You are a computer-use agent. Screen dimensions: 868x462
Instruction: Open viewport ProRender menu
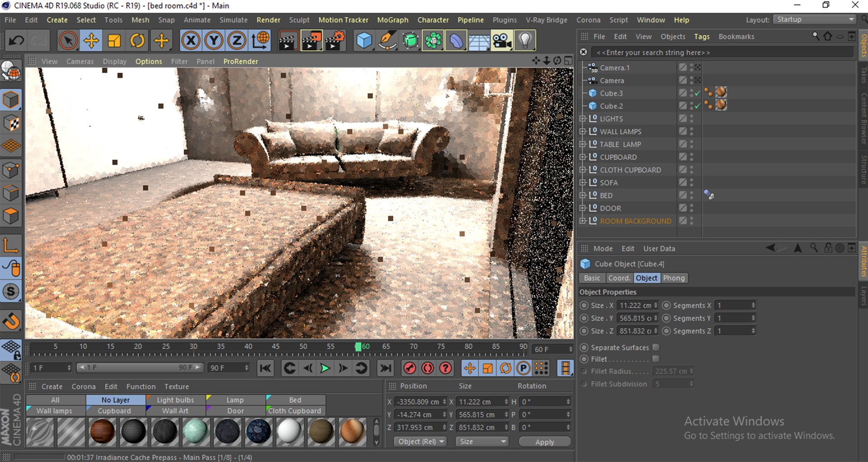click(241, 61)
